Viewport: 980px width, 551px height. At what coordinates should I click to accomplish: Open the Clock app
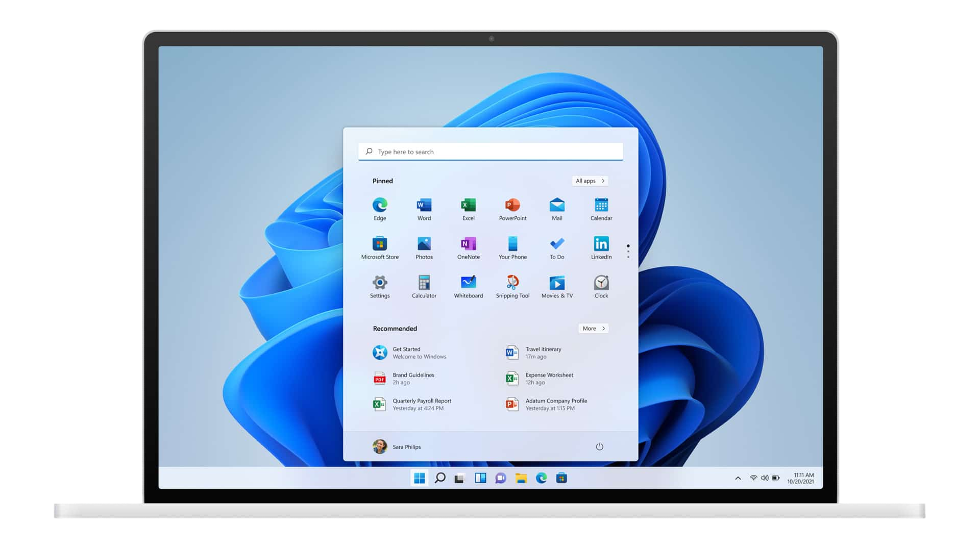[601, 286]
